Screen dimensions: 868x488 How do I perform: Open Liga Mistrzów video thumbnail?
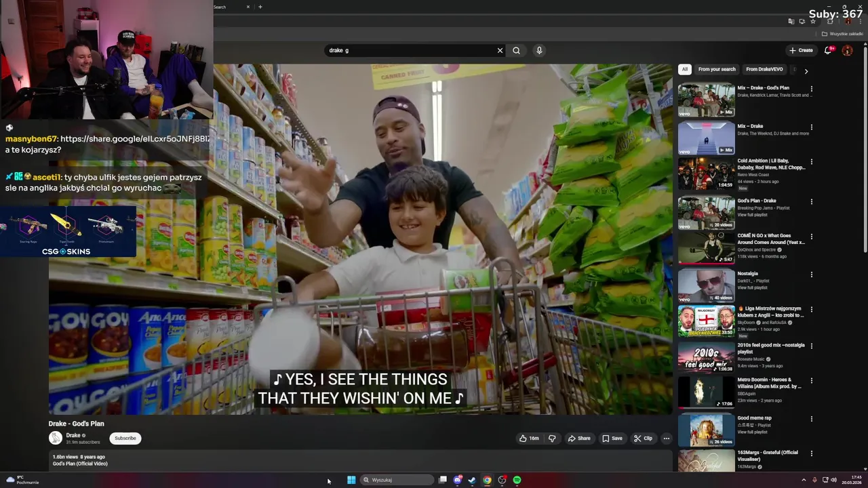706,321
